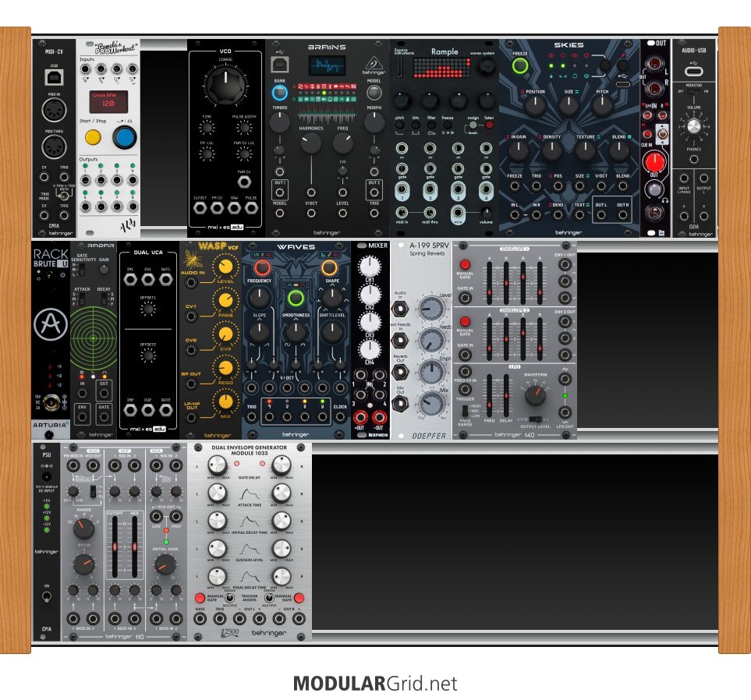Image resolution: width=751 pixels, height=700 pixels.
Task: Click the Audio In jack on the A-199 SPRV
Action: (x=400, y=309)
